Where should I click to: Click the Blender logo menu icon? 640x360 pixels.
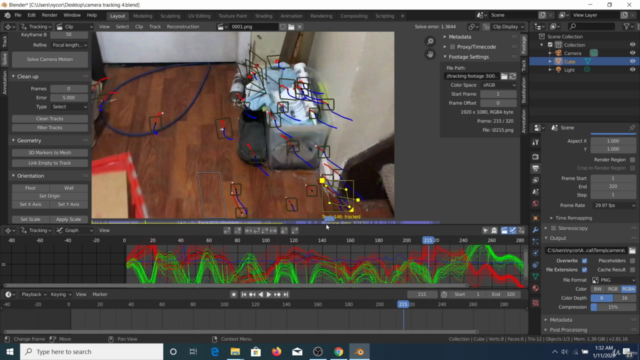(7, 16)
